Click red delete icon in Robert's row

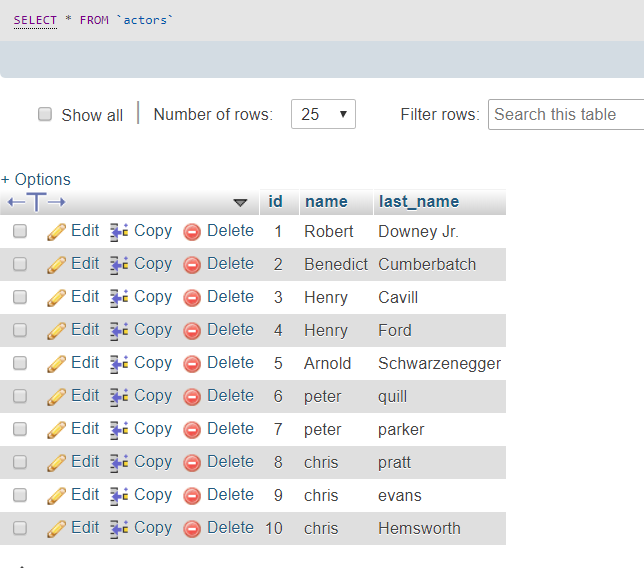(192, 232)
